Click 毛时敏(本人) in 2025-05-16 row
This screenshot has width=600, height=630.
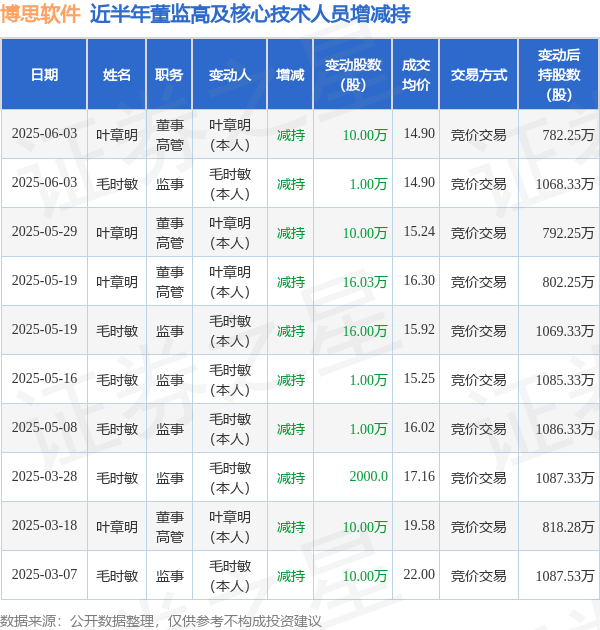pyautogui.click(x=230, y=380)
